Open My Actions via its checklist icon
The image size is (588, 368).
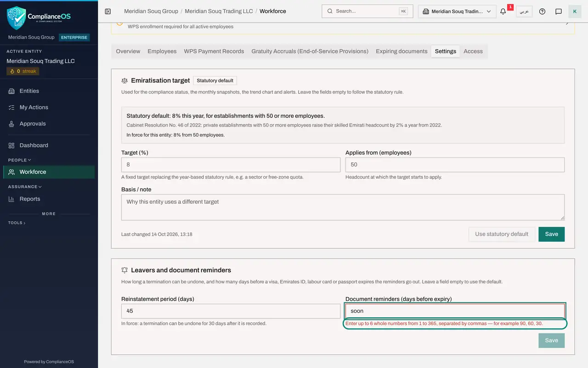click(x=11, y=108)
